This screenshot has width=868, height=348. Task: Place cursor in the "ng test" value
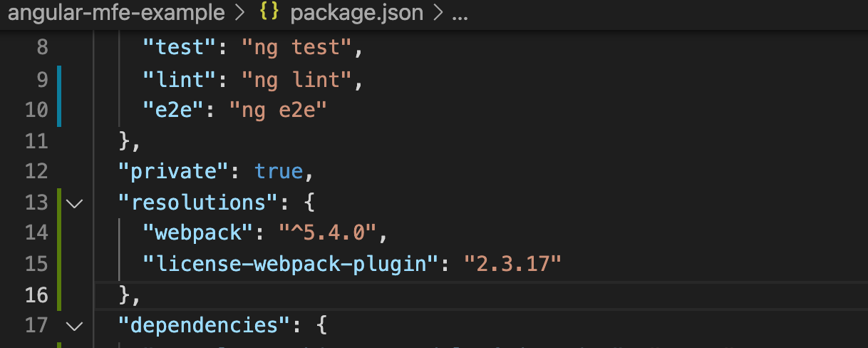(x=297, y=49)
